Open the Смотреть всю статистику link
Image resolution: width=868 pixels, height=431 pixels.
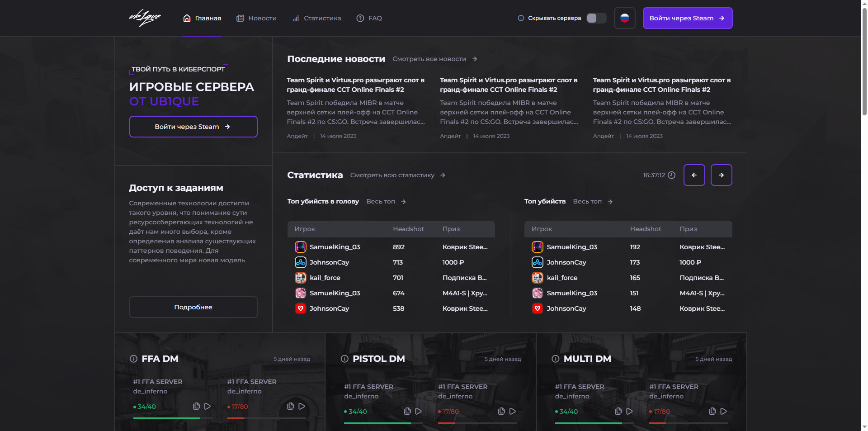(398, 175)
